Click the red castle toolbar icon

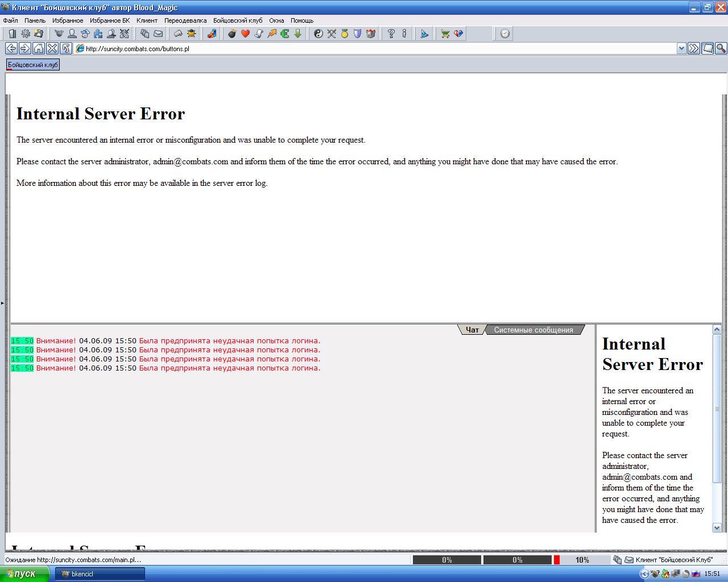pos(370,34)
